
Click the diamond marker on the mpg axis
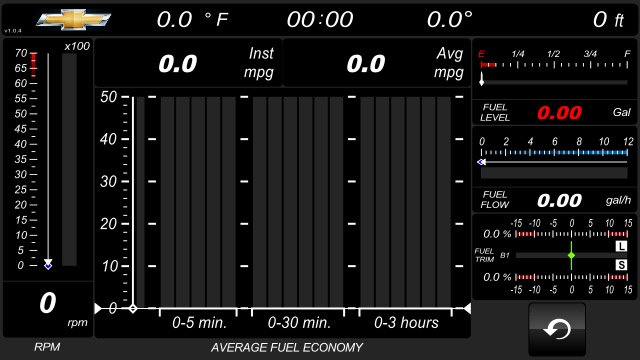point(133,309)
